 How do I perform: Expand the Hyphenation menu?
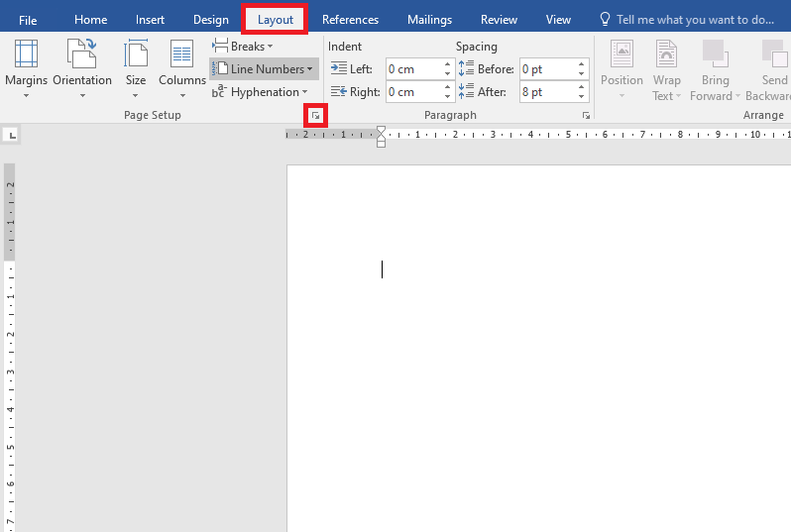tap(261, 92)
